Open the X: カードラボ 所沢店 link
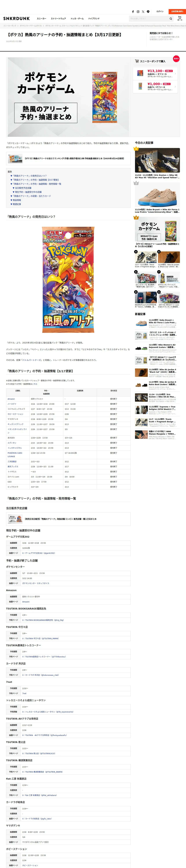The width and height of the screenshot is (186, 868). click(x=41, y=675)
